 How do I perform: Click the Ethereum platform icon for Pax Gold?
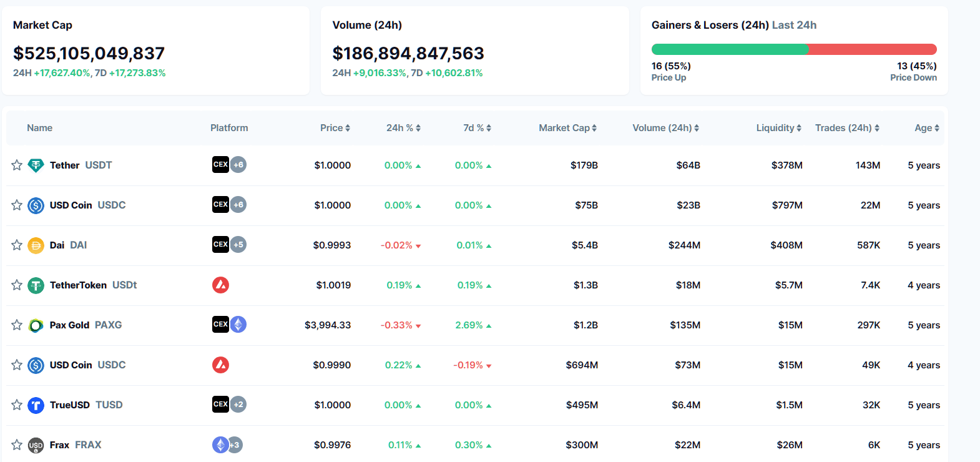[x=238, y=324]
